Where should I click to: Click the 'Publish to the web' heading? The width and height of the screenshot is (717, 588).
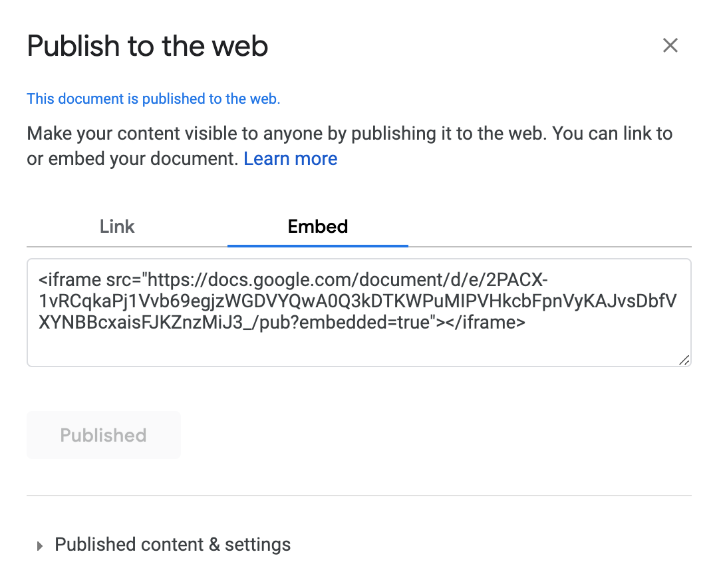(x=147, y=46)
